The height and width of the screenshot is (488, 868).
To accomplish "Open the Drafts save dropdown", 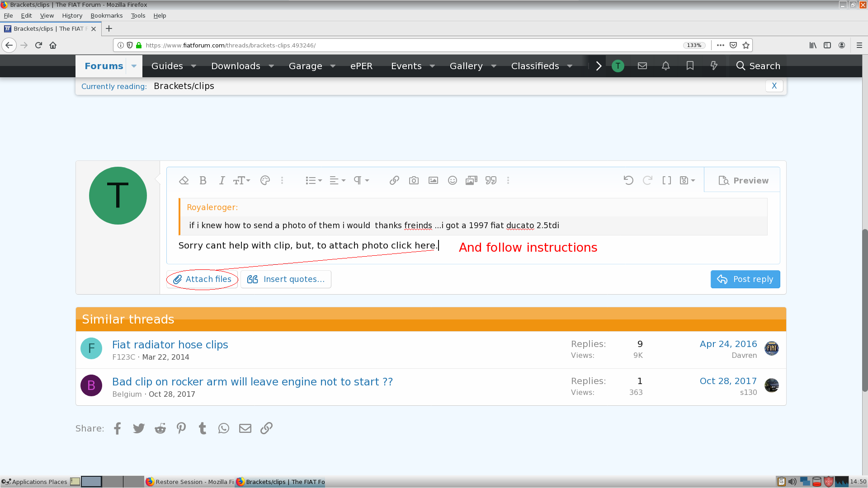I will (687, 180).
